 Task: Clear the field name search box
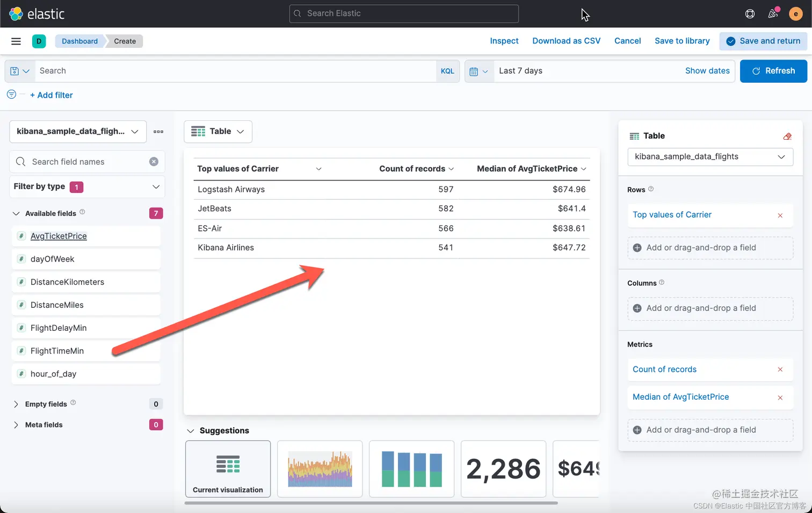point(154,162)
